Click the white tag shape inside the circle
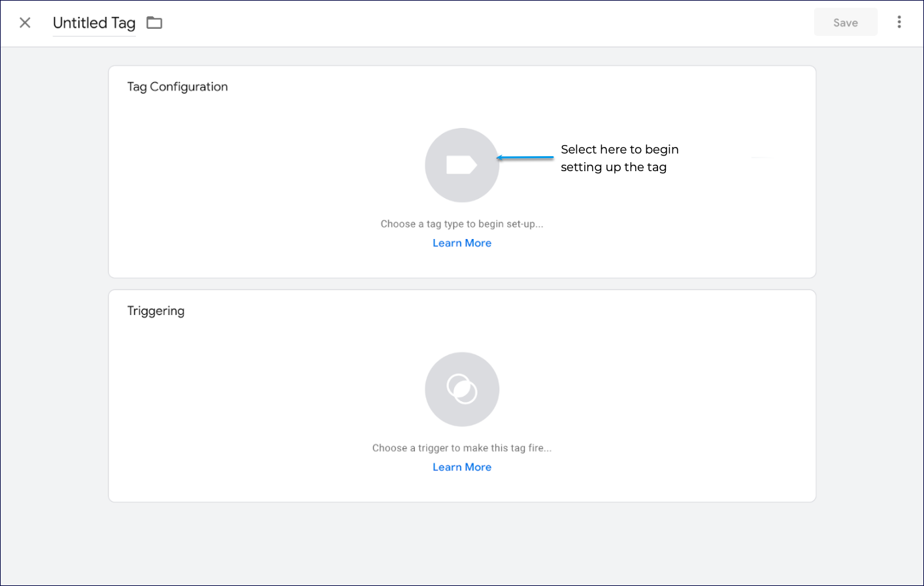Viewport: 924px width, 586px height. click(461, 165)
